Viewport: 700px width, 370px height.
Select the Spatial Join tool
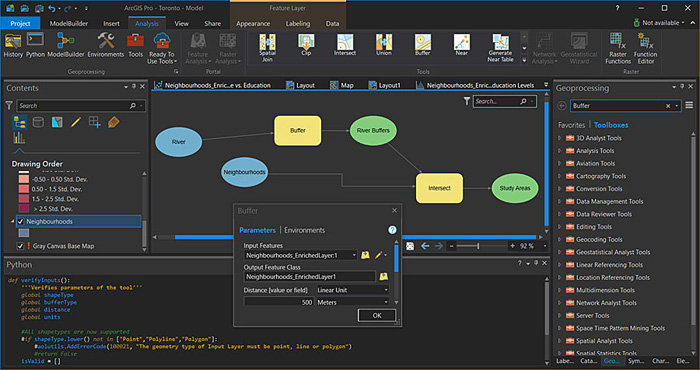[x=267, y=48]
